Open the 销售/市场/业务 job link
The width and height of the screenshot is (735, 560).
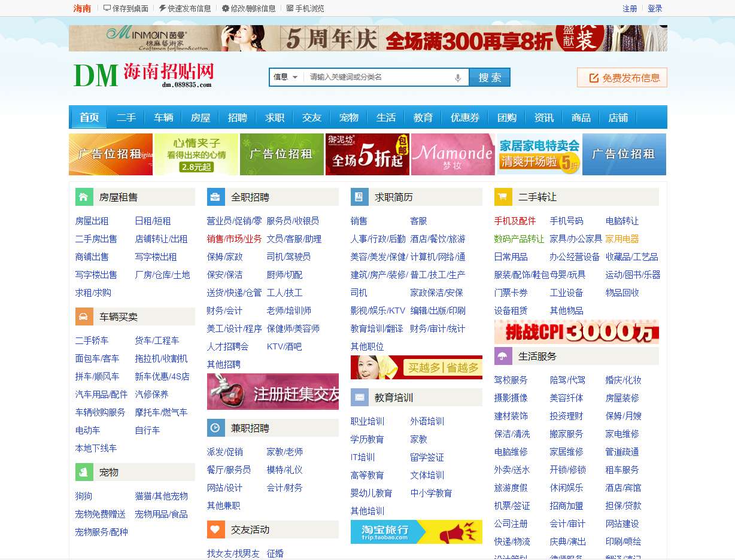[x=235, y=239]
